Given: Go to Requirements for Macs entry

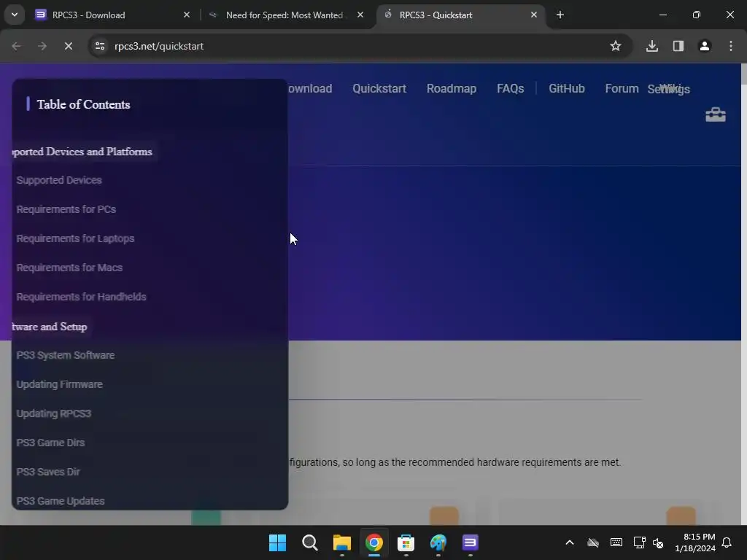Looking at the screenshot, I should pyautogui.click(x=69, y=268).
